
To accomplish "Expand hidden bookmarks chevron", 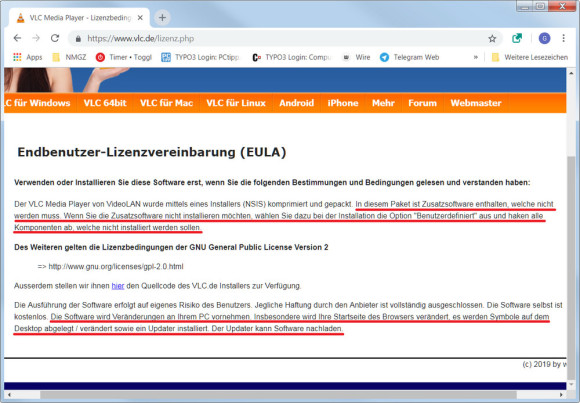I will click(476, 57).
